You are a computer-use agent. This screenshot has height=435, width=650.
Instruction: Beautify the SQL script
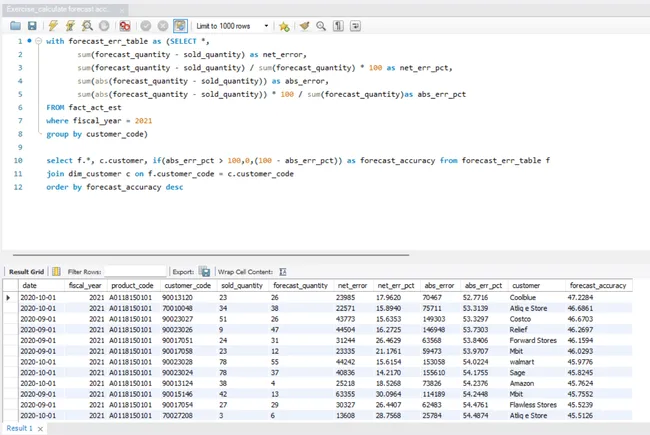click(305, 26)
